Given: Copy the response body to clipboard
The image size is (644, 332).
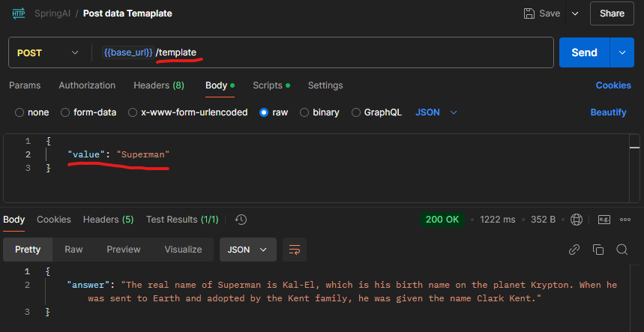Looking at the screenshot, I should click(x=598, y=250).
